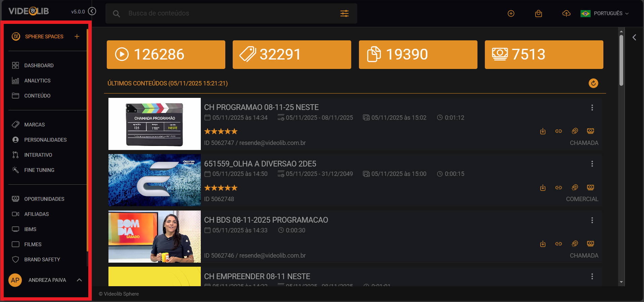Collapse the right panel with the chevron arrow
Screen dimensions: 644x302
[634, 37]
